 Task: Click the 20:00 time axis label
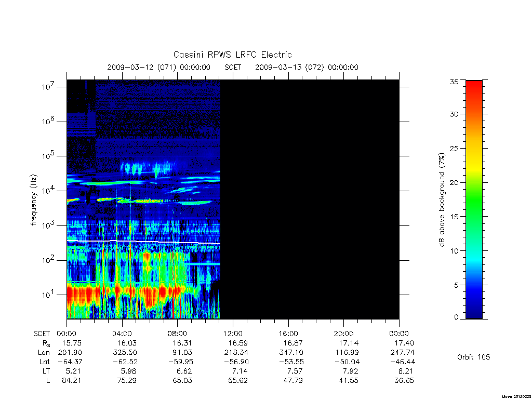click(x=344, y=334)
